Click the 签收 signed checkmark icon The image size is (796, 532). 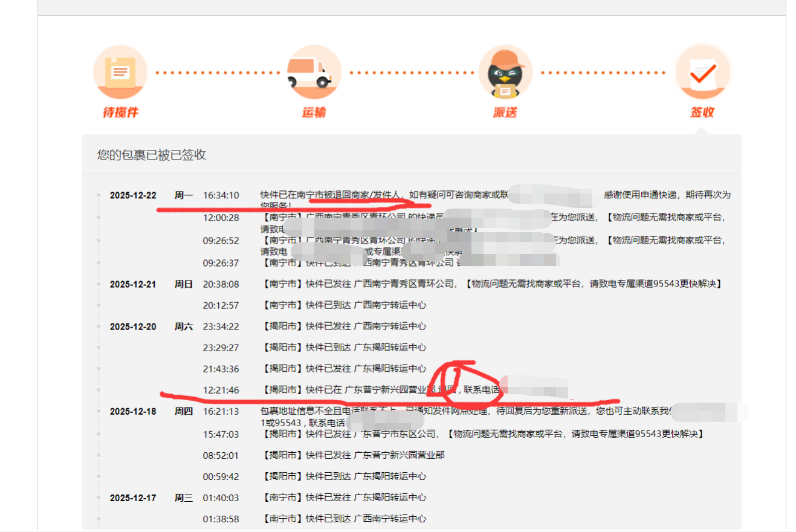(x=702, y=73)
